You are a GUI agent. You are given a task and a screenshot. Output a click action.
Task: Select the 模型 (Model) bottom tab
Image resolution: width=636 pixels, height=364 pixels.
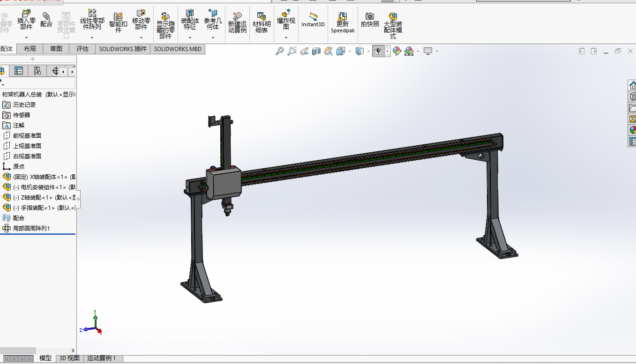(45, 358)
